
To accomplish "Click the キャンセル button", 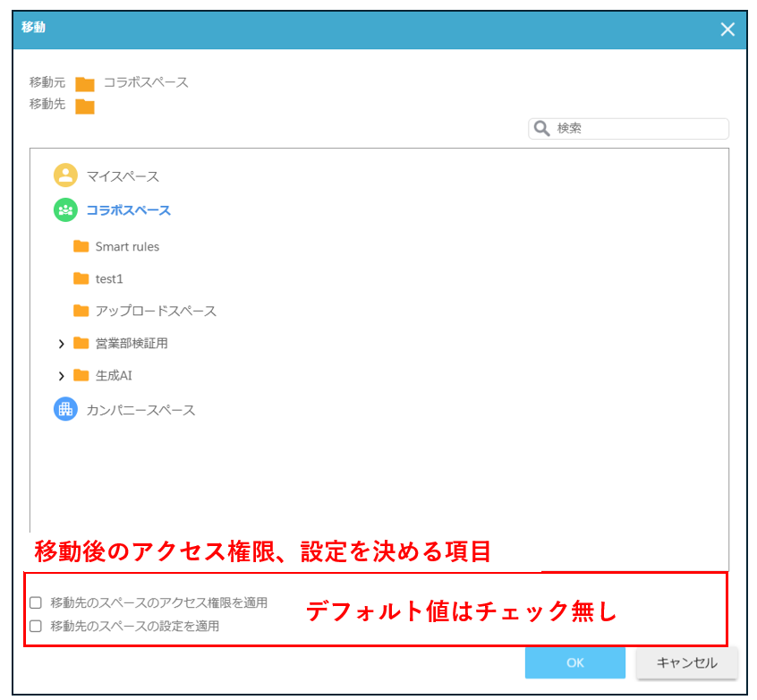I will point(686,662).
